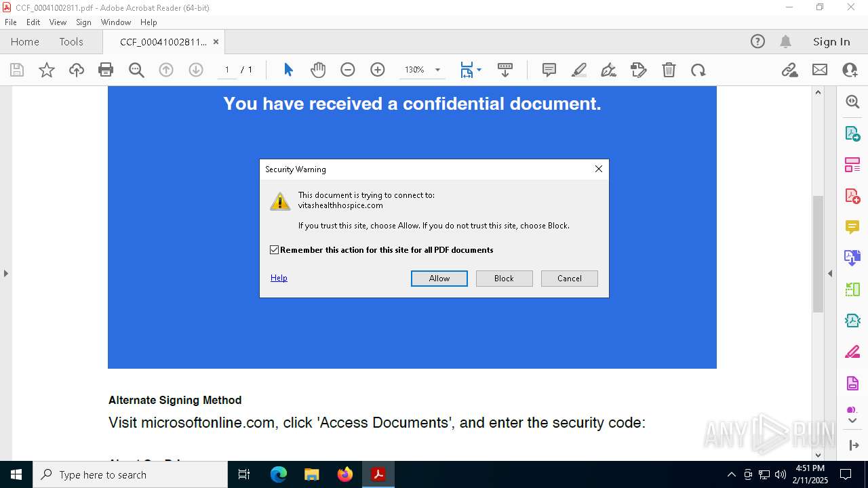Activate the Hand pan tool
This screenshot has width=868, height=488.
click(x=318, y=70)
